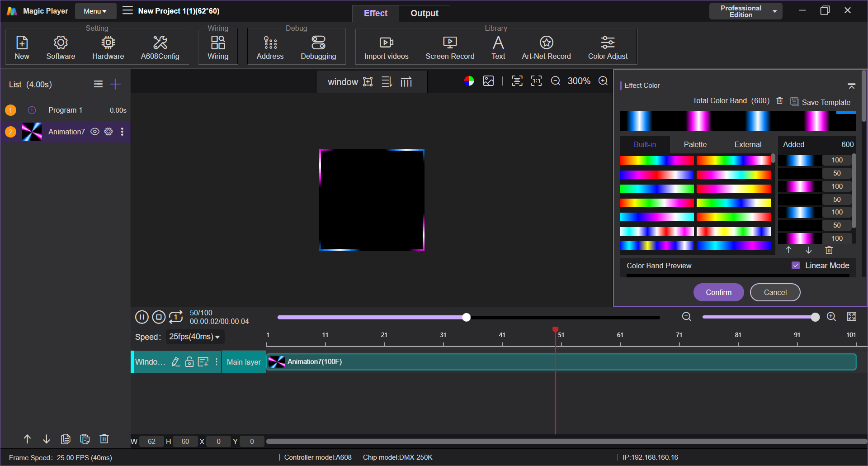This screenshot has width=868, height=466.
Task: Open A608Config tool
Action: pos(160,47)
